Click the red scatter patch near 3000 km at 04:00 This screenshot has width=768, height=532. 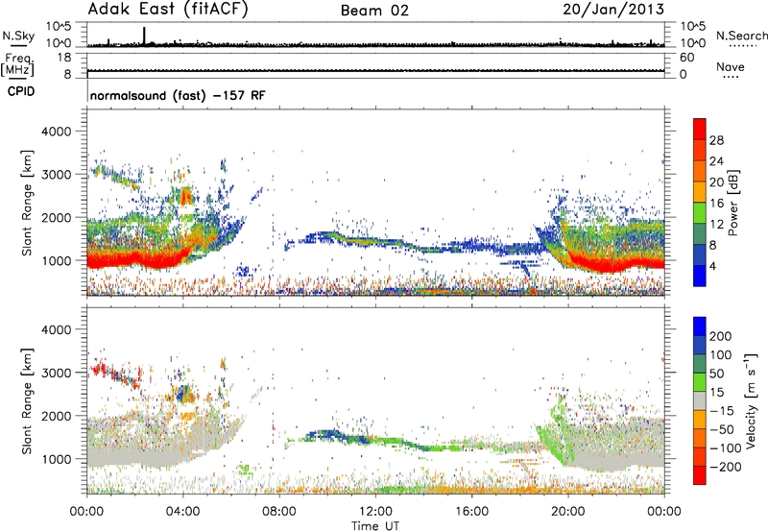click(186, 197)
